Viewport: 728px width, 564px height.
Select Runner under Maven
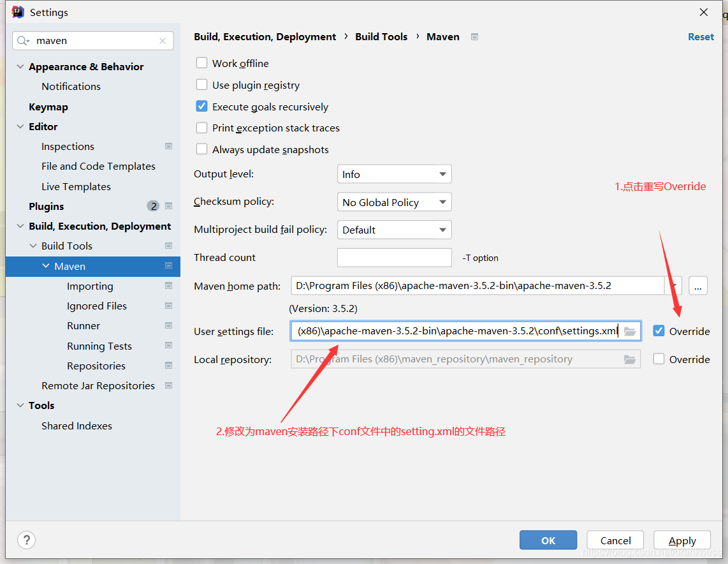(x=84, y=325)
